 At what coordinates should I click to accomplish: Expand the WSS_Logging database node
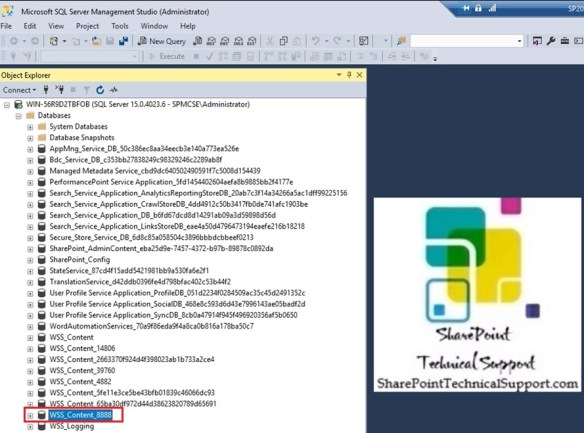30,427
